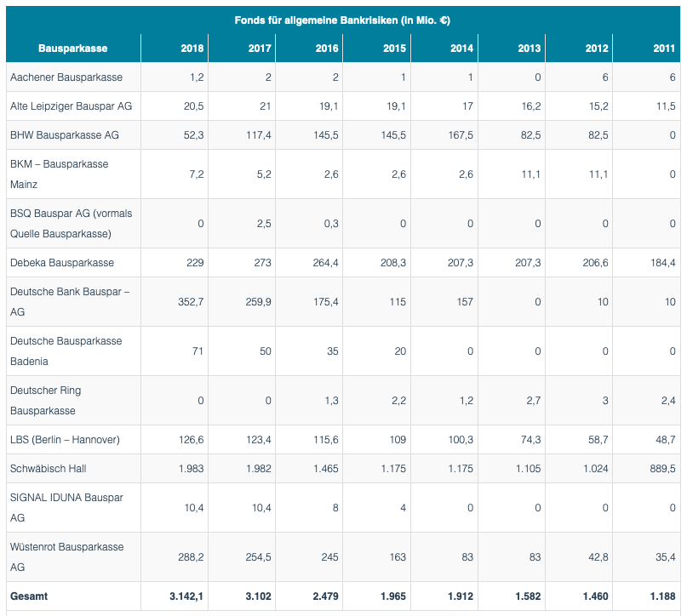
Task: Click Schwäbisch Hall 2011 value 889,5
Action: [x=662, y=469]
